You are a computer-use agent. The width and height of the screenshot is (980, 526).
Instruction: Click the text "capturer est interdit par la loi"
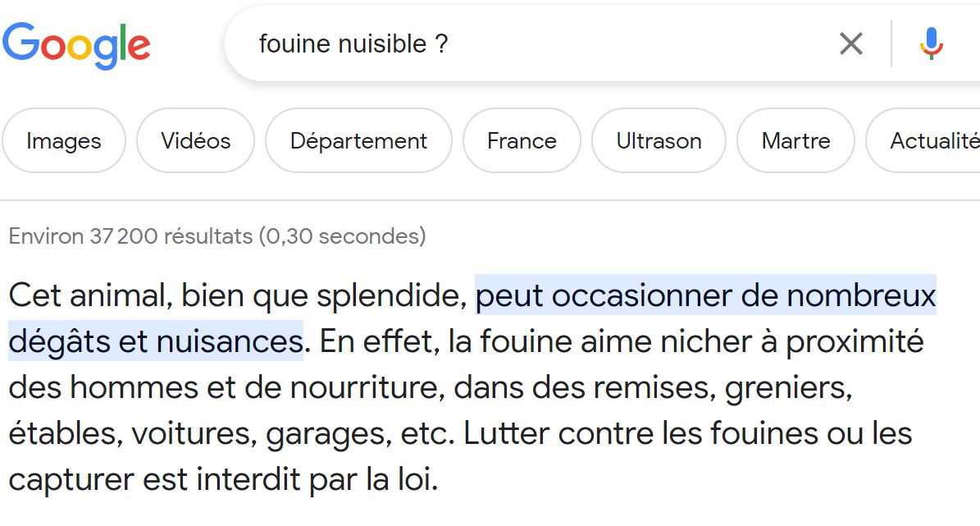pyautogui.click(x=221, y=479)
